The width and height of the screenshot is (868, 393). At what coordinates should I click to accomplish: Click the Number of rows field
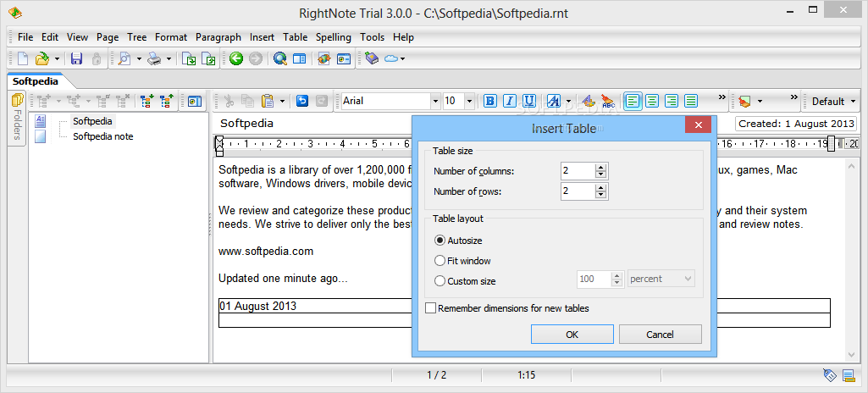[x=578, y=191]
